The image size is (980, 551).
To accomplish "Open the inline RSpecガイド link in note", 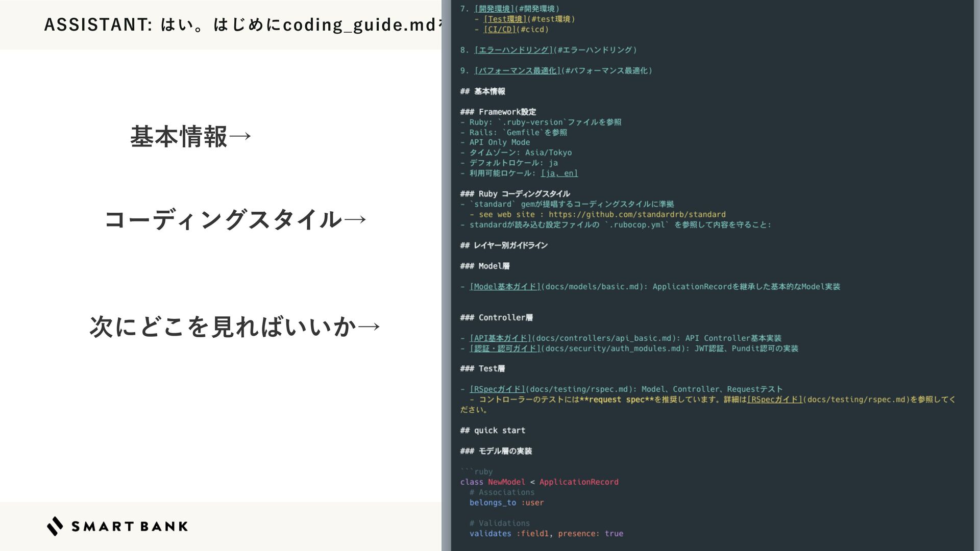I will tap(775, 399).
